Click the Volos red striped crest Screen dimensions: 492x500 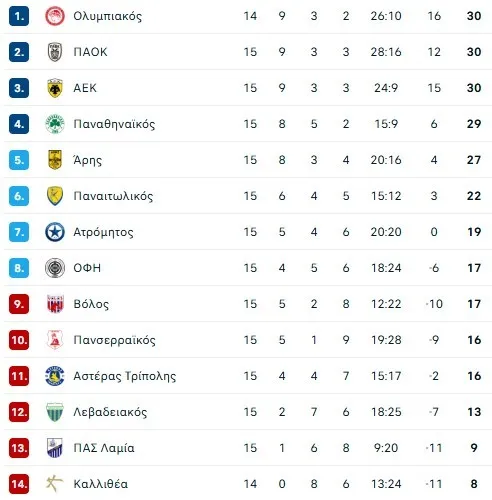pyautogui.click(x=55, y=304)
